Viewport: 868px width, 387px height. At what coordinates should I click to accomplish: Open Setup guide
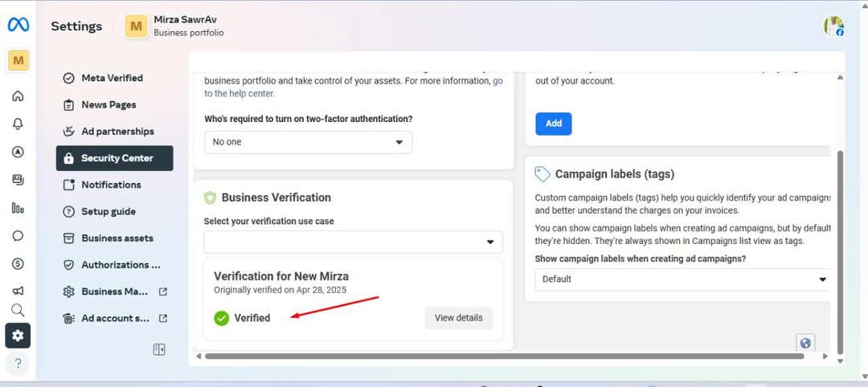point(115,211)
